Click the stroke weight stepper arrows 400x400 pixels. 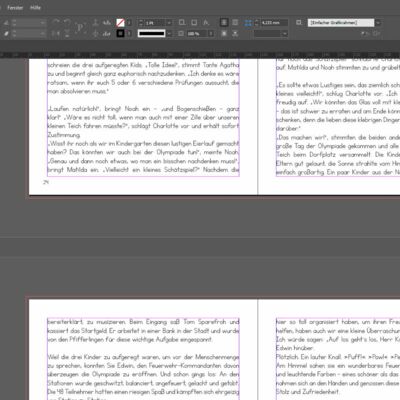pyautogui.click(x=141, y=23)
